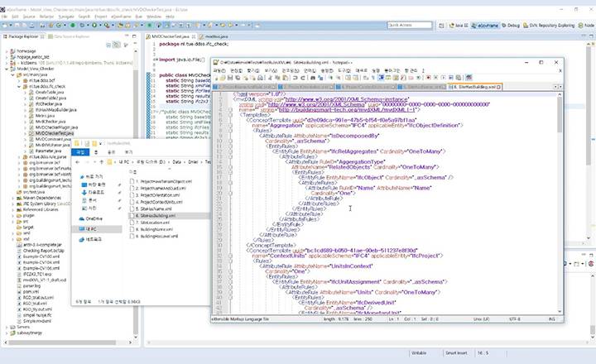Select the Java perspective button

tap(458, 25)
